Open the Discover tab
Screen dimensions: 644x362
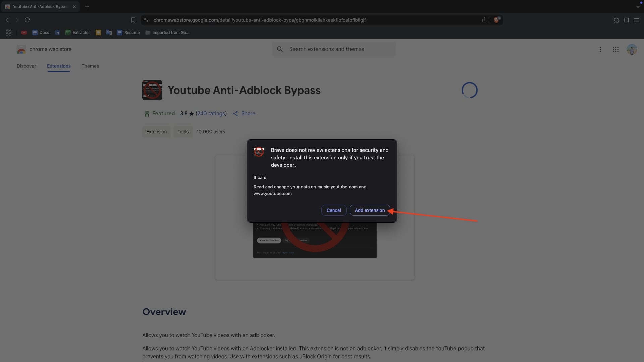point(26,66)
